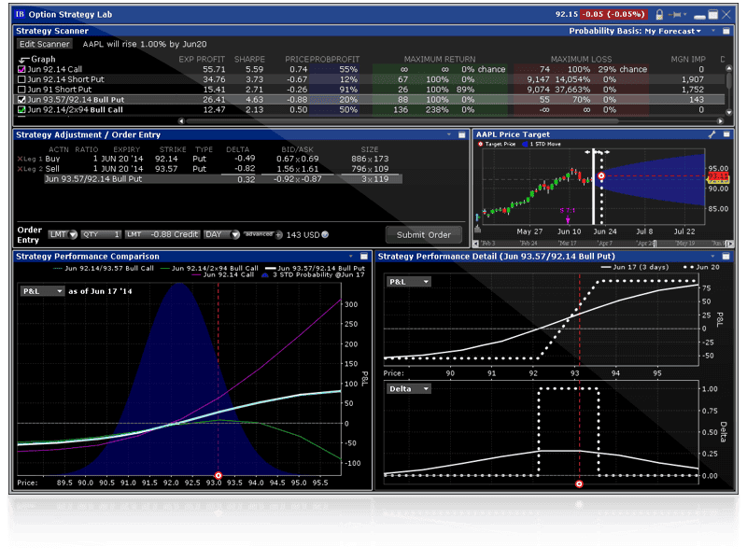Click the pushpin icon in the title bar
The width and height of the screenshot is (747, 560).
click(675, 15)
